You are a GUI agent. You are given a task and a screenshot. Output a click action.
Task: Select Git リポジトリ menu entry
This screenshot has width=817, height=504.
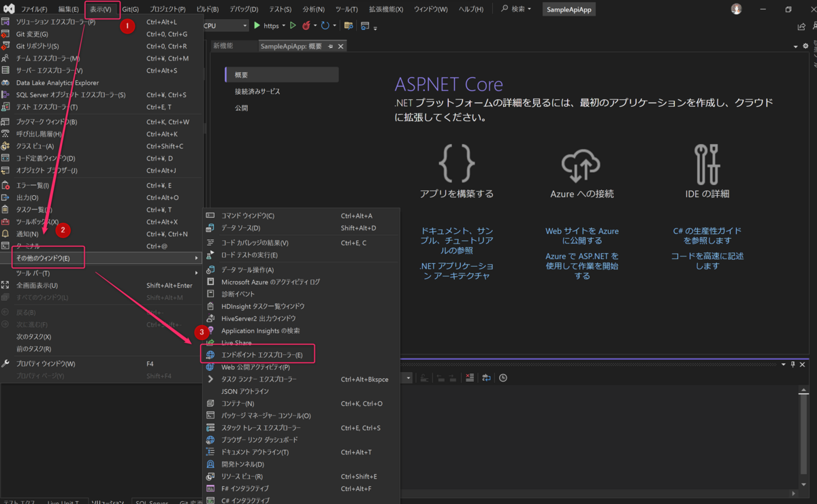pyautogui.click(x=101, y=46)
